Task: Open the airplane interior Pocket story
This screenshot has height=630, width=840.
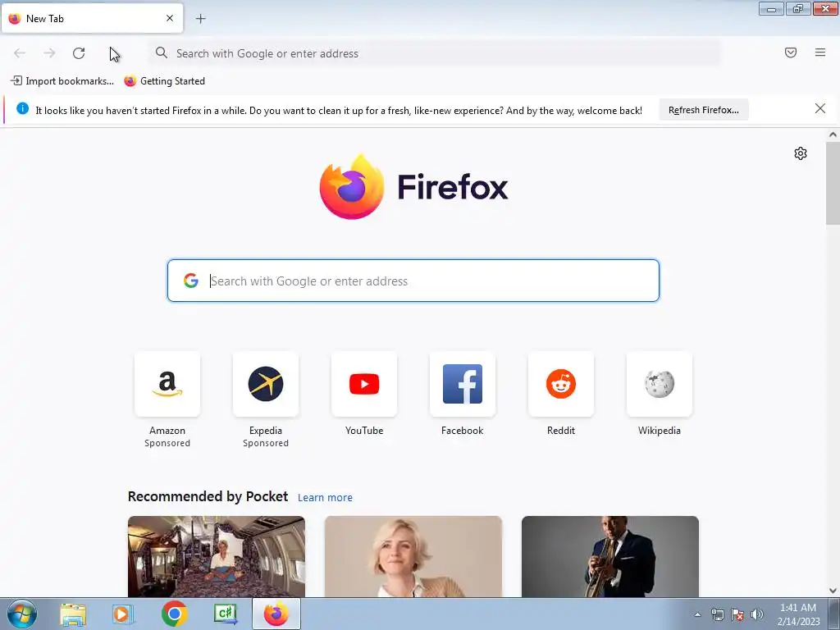Action: click(x=217, y=557)
